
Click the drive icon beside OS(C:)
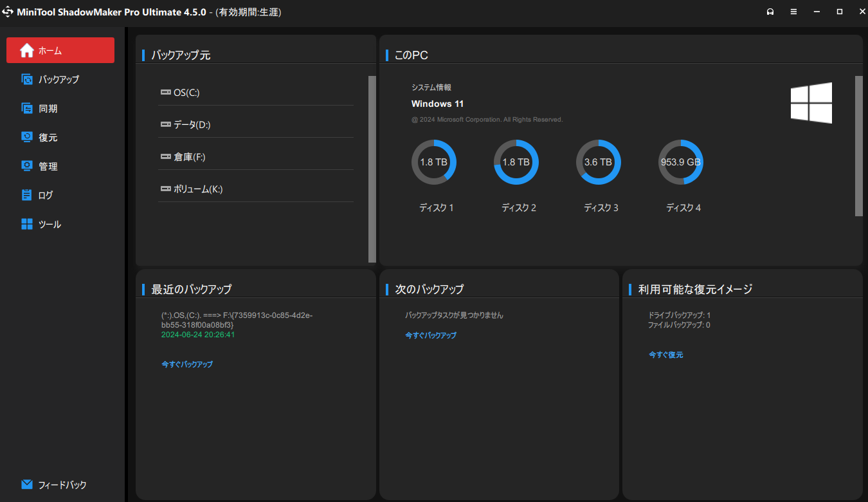point(166,92)
